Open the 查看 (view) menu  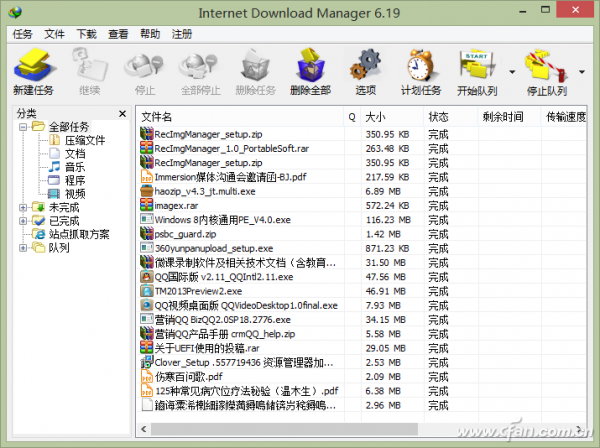pyautogui.click(x=117, y=33)
